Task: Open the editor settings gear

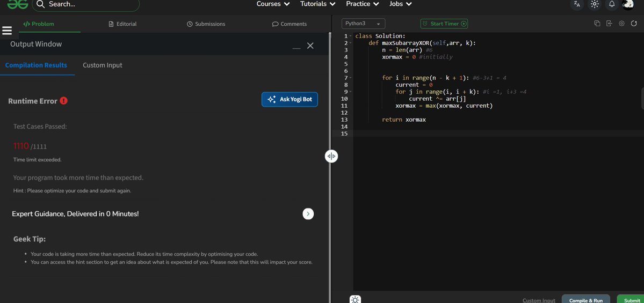Action: click(x=621, y=24)
